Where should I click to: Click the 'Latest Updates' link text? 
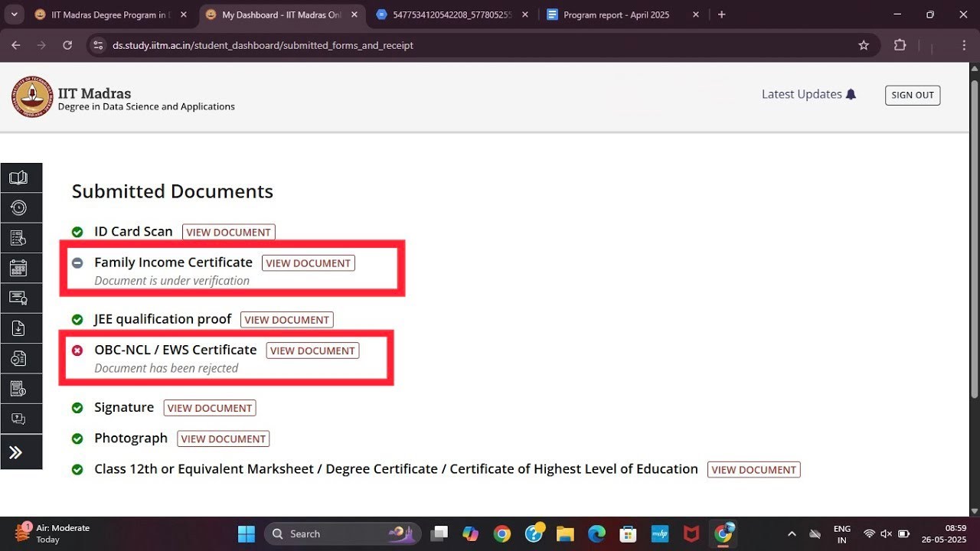(802, 94)
